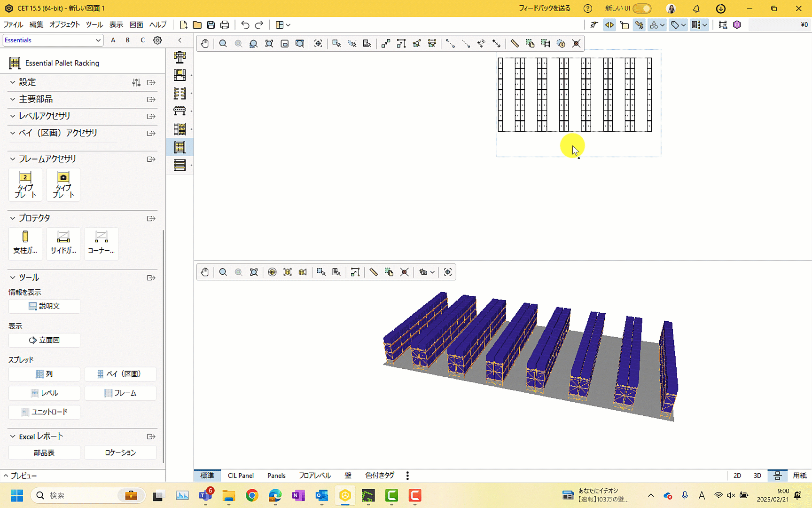Collapse the ツール section
This screenshot has width=812, height=508.
(x=13, y=278)
